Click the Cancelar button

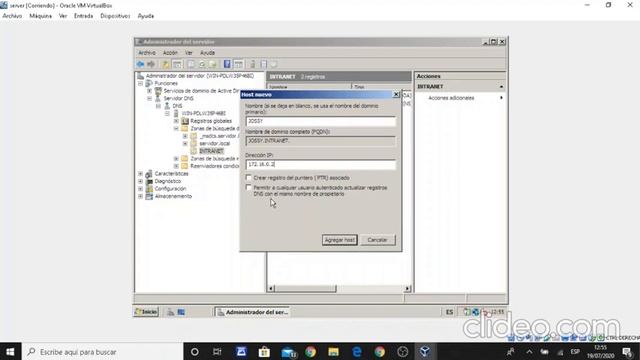click(x=377, y=240)
